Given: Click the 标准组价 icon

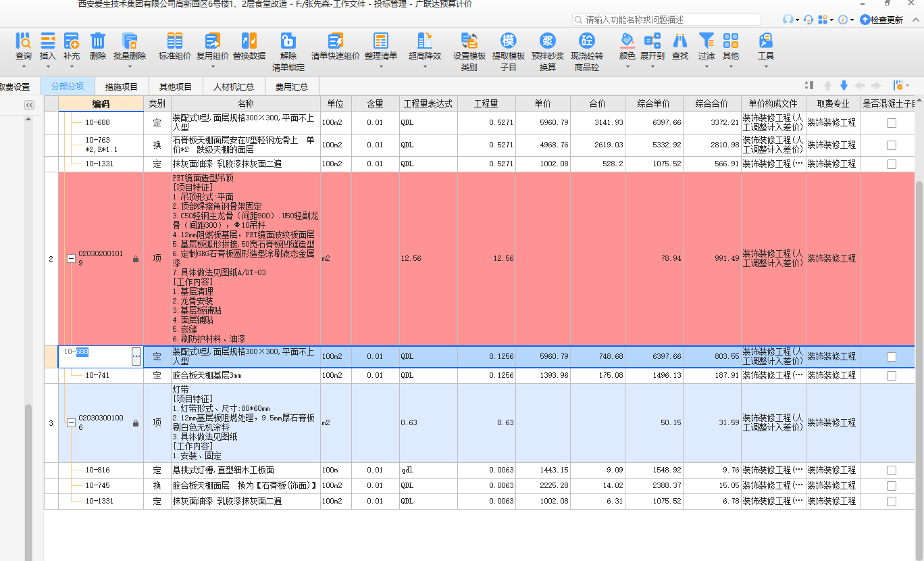Looking at the screenshot, I should (175, 41).
